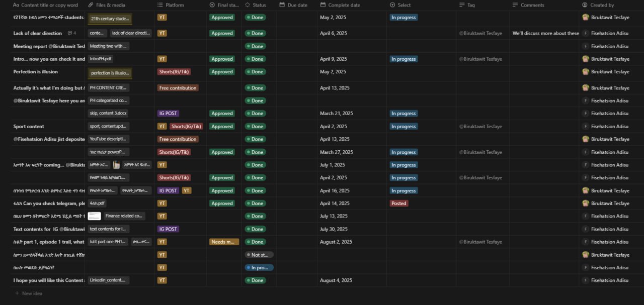Viewport: 644px width, 305px height.
Task: Click the @Biruktawit Tesfaye tag in the Sport content row
Action: [x=480, y=127]
